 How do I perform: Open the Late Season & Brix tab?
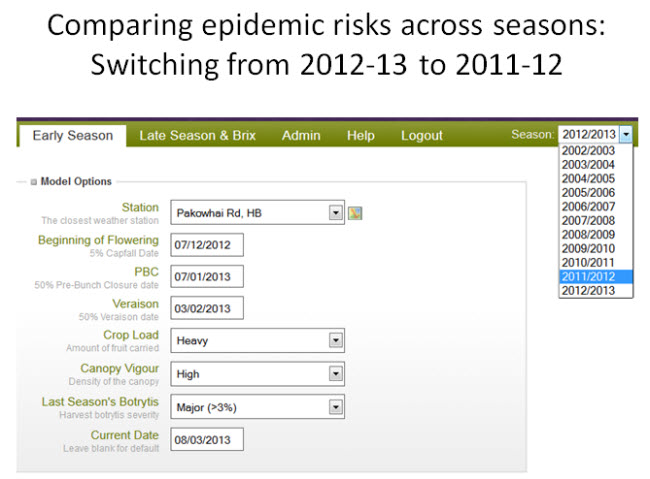click(197, 136)
